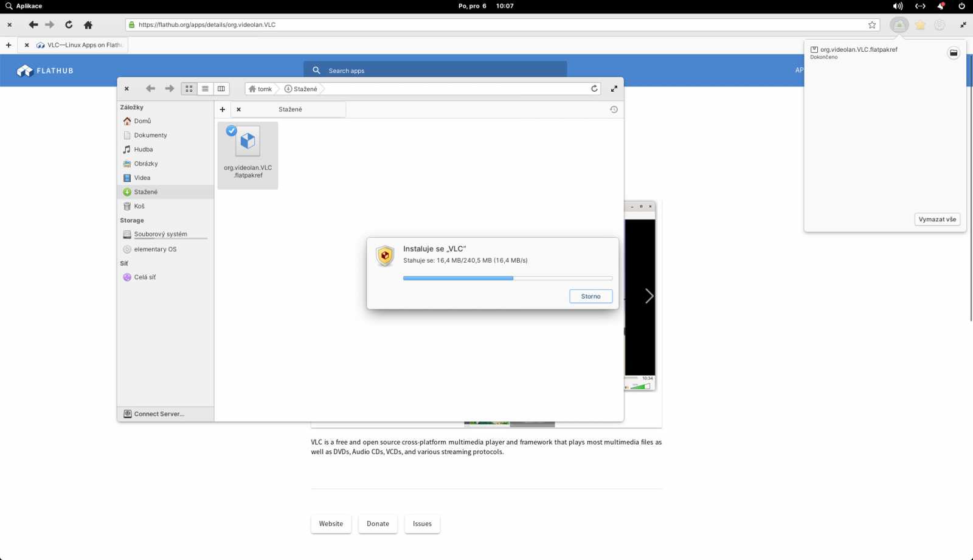Open the network indicator
The height and width of the screenshot is (560, 973).
(920, 6)
